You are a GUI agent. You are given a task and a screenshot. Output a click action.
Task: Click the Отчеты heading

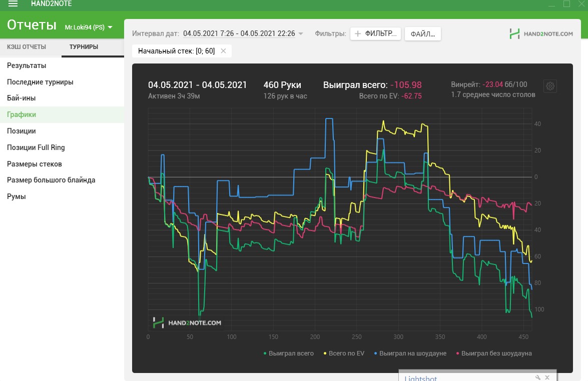(x=32, y=25)
